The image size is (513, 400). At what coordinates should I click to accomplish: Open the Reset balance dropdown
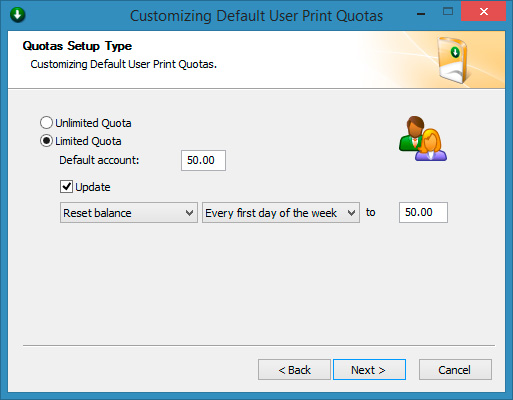click(129, 212)
